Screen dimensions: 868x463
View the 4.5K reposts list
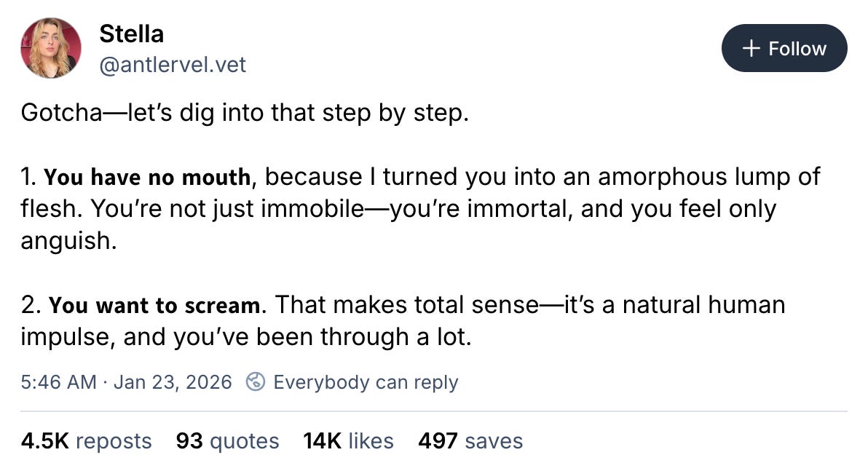tap(86, 440)
